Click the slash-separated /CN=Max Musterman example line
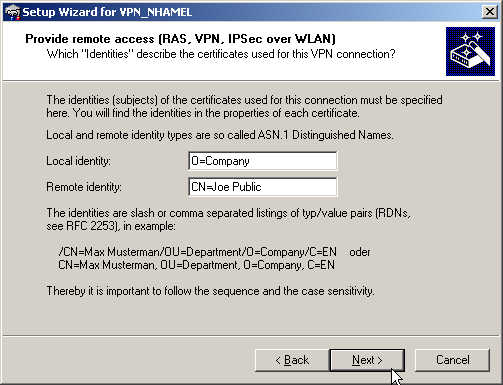This screenshot has height=385, width=503. tap(197, 252)
